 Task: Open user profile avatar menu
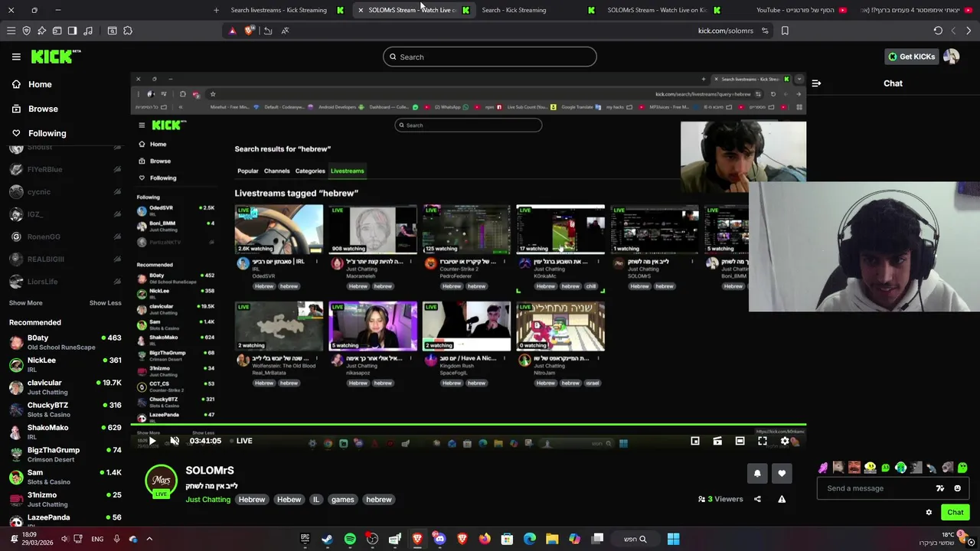(x=951, y=57)
